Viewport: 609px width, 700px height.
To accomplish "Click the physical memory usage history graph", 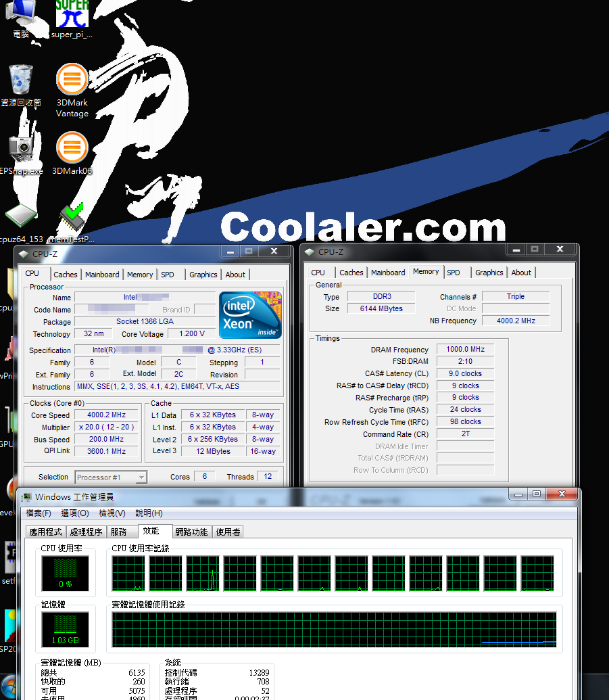I will 334,630.
